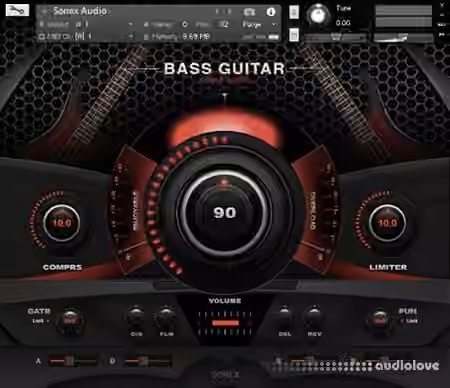Click the large center knob showing 90
Image resolution: width=450 pixels, height=388 pixels.
225,213
